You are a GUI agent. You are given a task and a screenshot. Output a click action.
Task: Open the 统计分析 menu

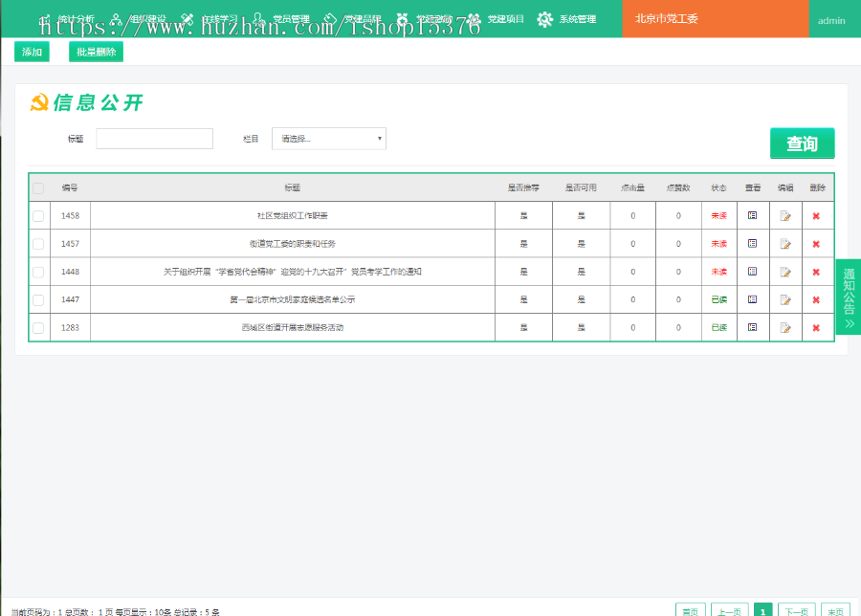67,19
